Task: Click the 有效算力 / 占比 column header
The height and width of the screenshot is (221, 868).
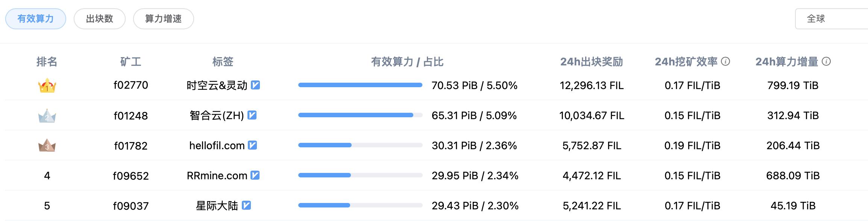Action: [407, 62]
